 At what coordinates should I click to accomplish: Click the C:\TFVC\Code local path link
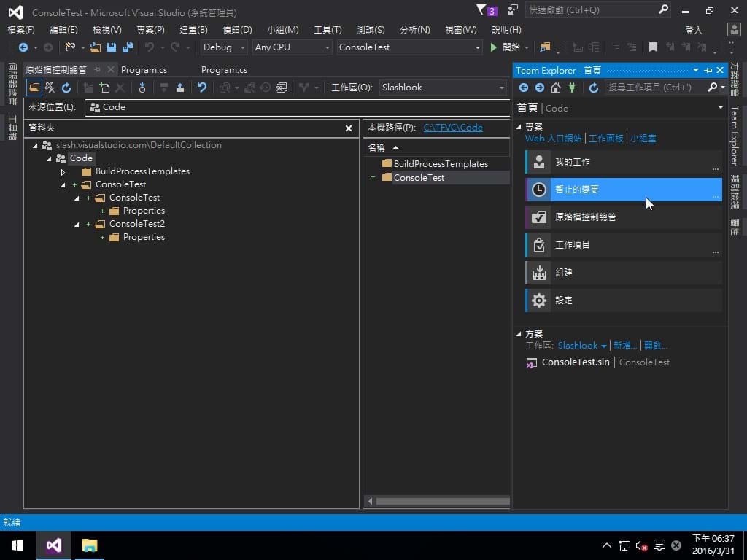(x=453, y=128)
